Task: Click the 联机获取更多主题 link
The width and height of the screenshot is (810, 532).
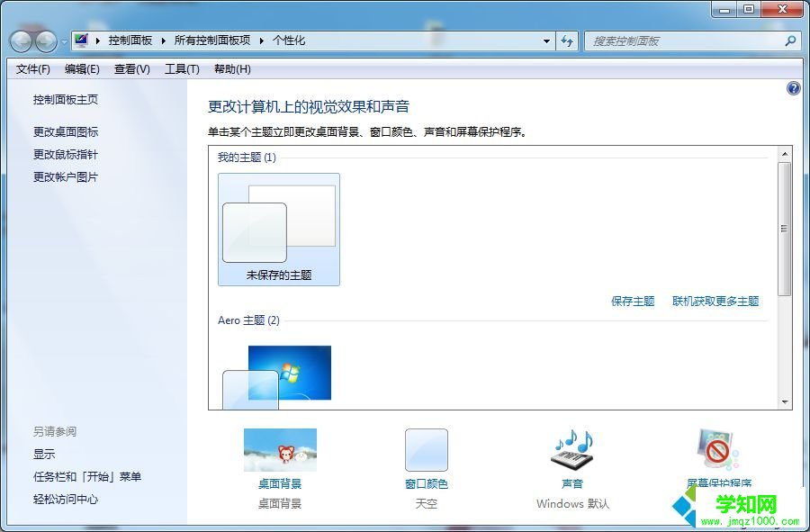Action: pos(714,302)
